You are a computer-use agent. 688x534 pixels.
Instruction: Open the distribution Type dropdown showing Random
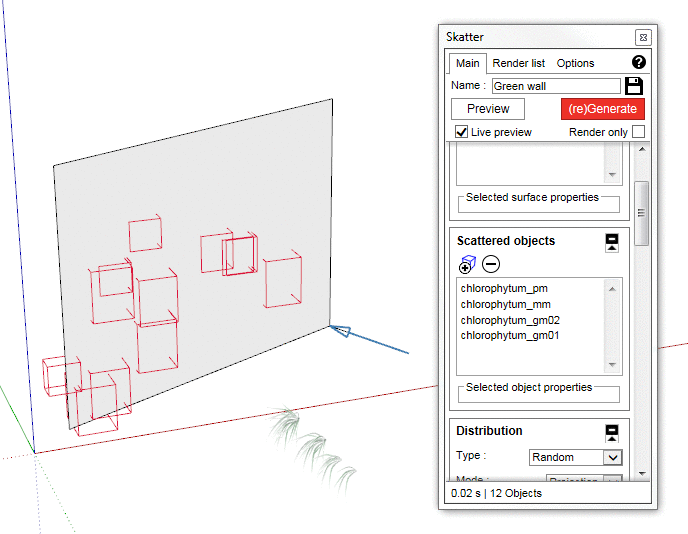[x=576, y=457]
